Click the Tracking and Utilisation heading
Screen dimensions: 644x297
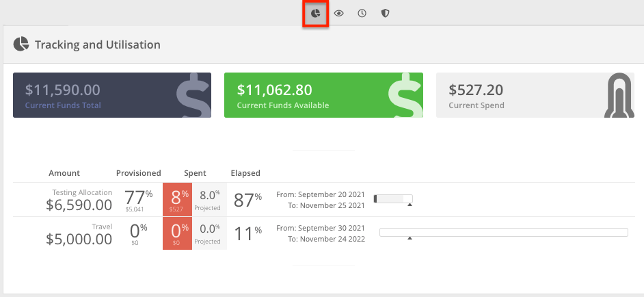click(97, 44)
